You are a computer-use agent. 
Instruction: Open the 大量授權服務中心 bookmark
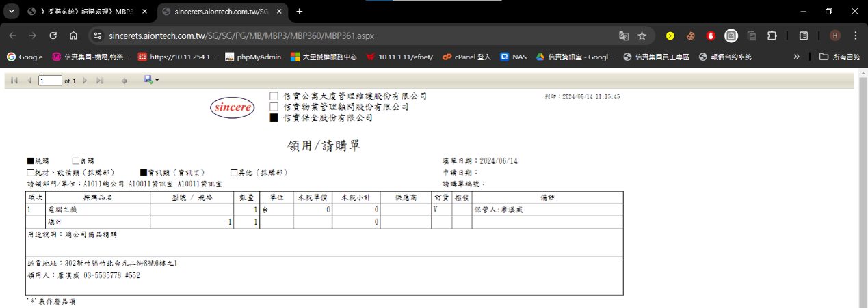[x=324, y=57]
